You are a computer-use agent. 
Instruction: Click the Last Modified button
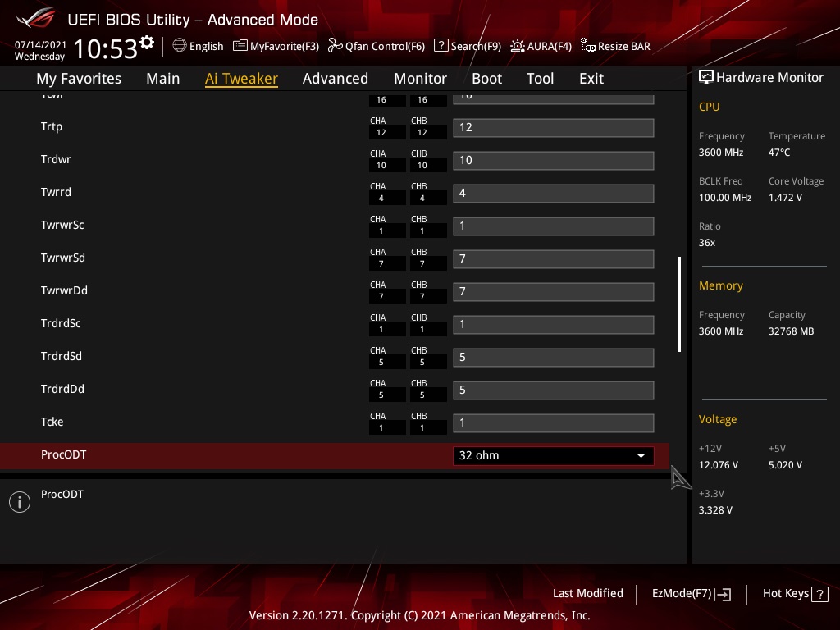[x=587, y=593]
